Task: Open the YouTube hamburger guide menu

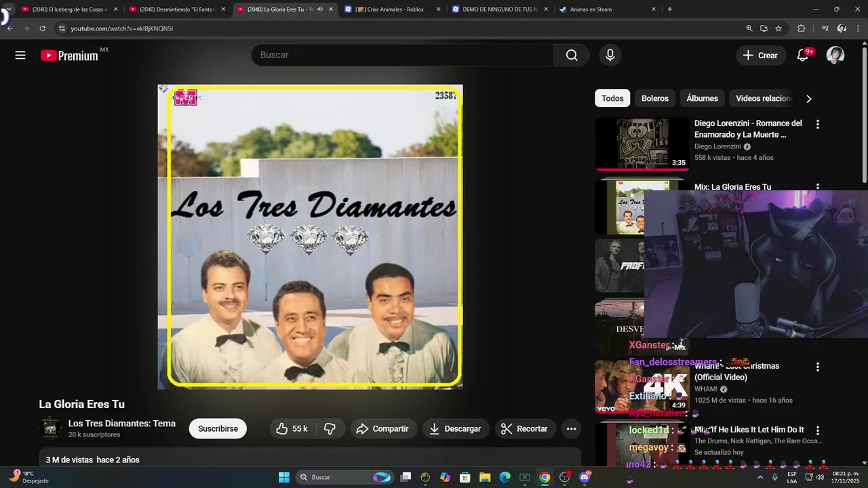Action: tap(20, 56)
